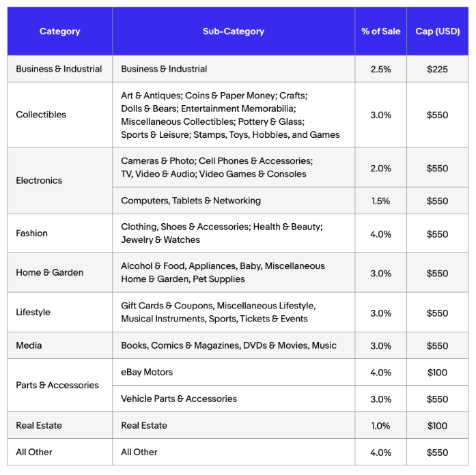This screenshot has height=475, width=476.
Task: Click the "% of Sale" column header
Action: 381,31
